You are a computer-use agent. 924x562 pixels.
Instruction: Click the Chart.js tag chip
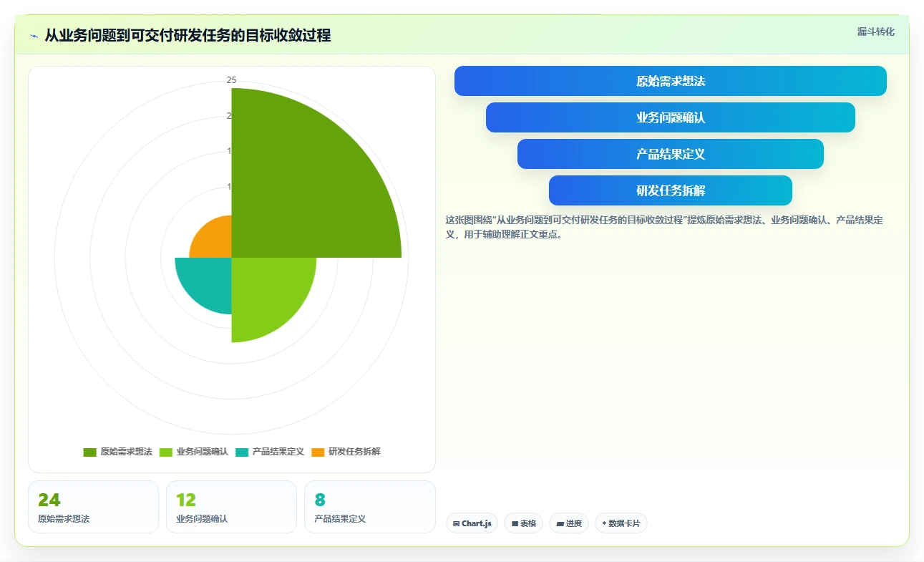[472, 523]
